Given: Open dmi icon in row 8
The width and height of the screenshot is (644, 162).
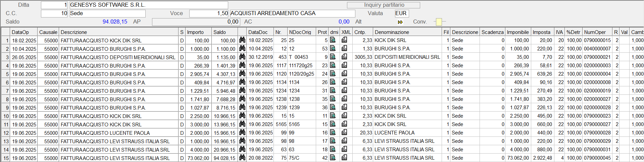Looking at the screenshot, I should [333, 99].
